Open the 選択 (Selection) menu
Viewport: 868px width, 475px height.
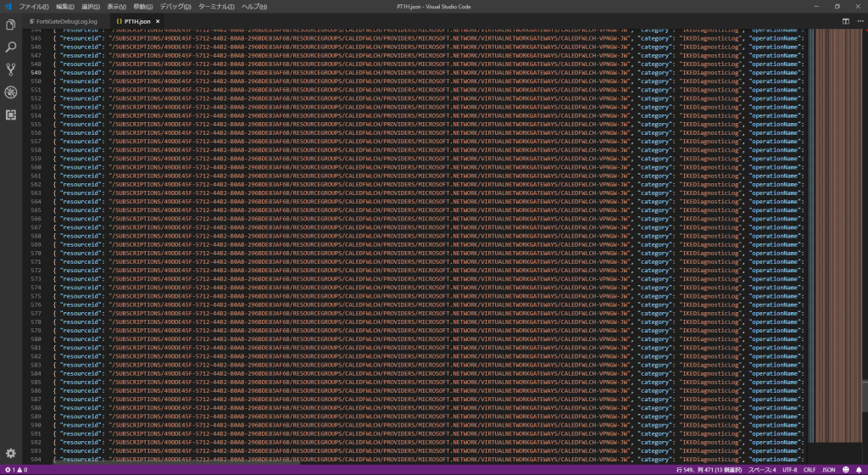click(91, 7)
